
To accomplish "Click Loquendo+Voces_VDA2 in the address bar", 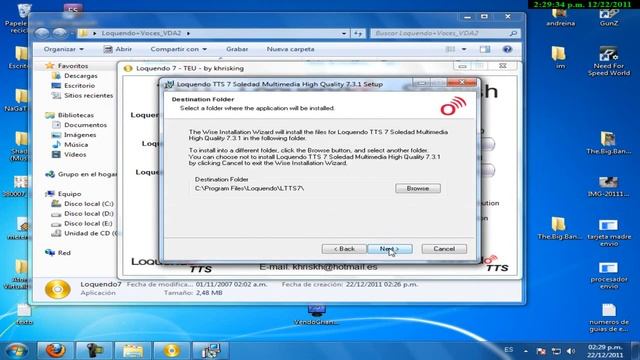I will pos(141,33).
